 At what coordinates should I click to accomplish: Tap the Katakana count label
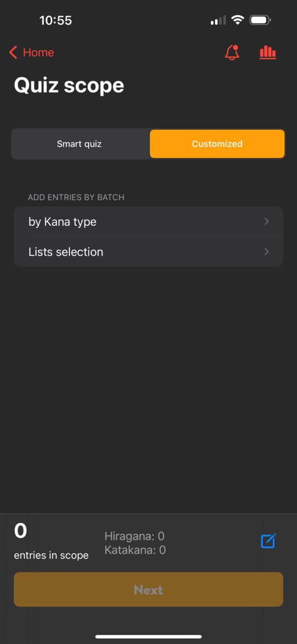[135, 550]
